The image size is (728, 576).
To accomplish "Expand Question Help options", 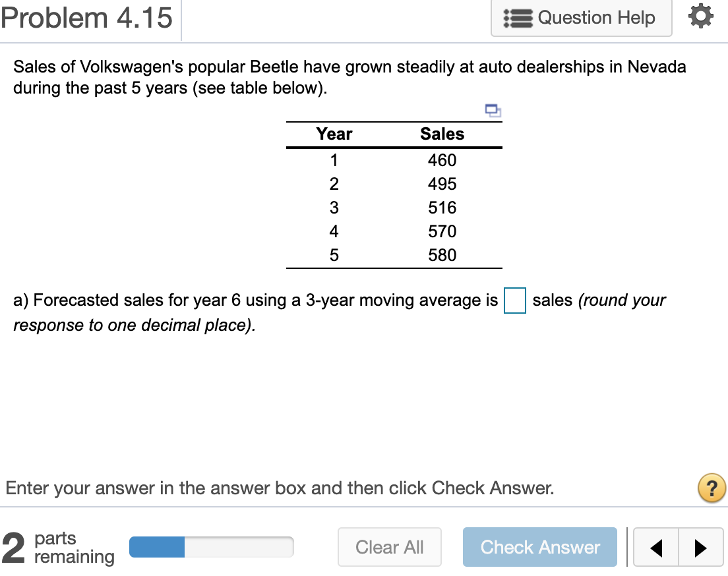I will coord(580,17).
